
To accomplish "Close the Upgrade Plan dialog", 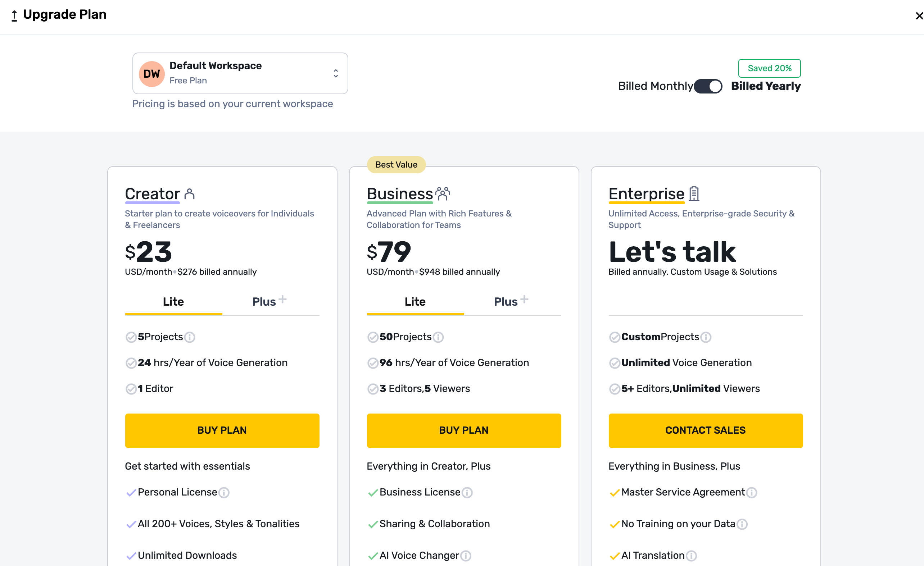I will (x=918, y=16).
